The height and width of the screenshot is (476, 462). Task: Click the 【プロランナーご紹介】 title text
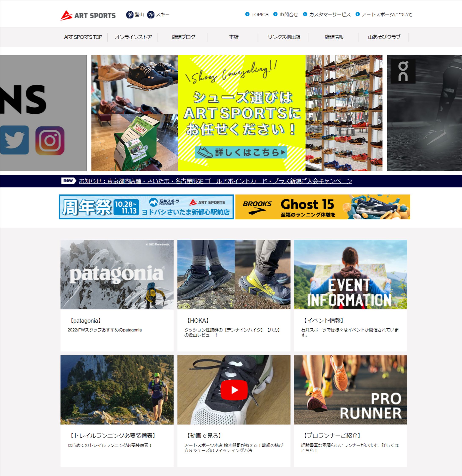(x=332, y=436)
